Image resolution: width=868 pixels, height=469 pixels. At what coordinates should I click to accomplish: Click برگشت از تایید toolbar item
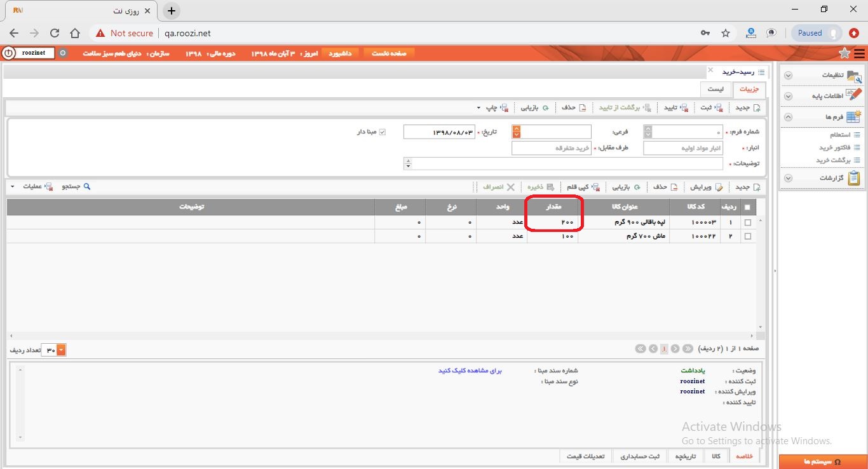pyautogui.click(x=625, y=108)
